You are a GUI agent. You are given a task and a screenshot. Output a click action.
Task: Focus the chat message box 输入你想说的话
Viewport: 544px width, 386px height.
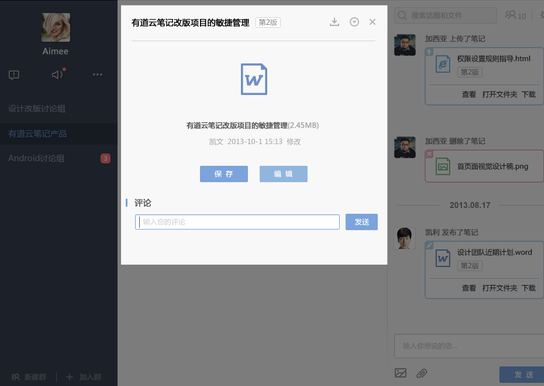[x=469, y=346]
